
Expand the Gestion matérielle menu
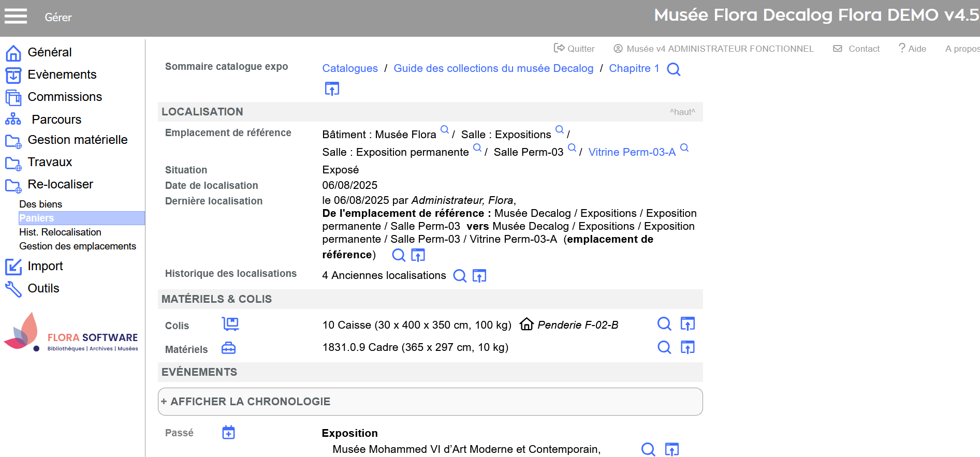[77, 140]
